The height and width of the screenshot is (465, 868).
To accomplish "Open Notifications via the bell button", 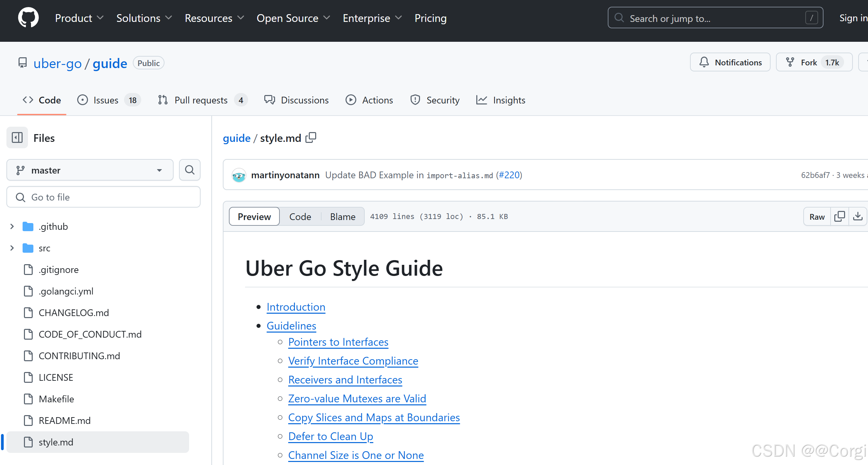I will [x=730, y=62].
